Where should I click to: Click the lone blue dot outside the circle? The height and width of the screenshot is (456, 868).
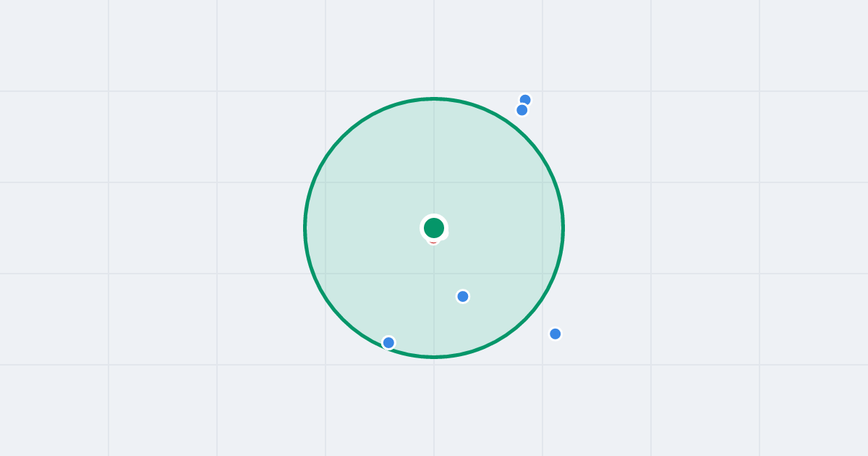(556, 334)
